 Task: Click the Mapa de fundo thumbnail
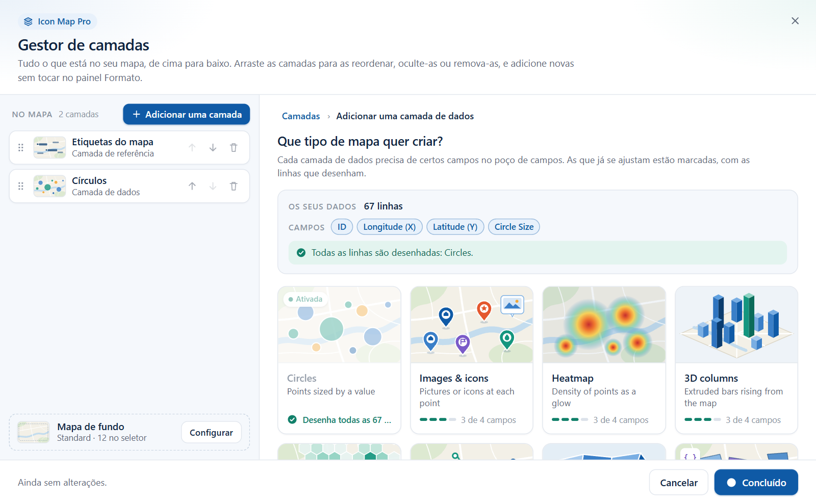tap(33, 432)
